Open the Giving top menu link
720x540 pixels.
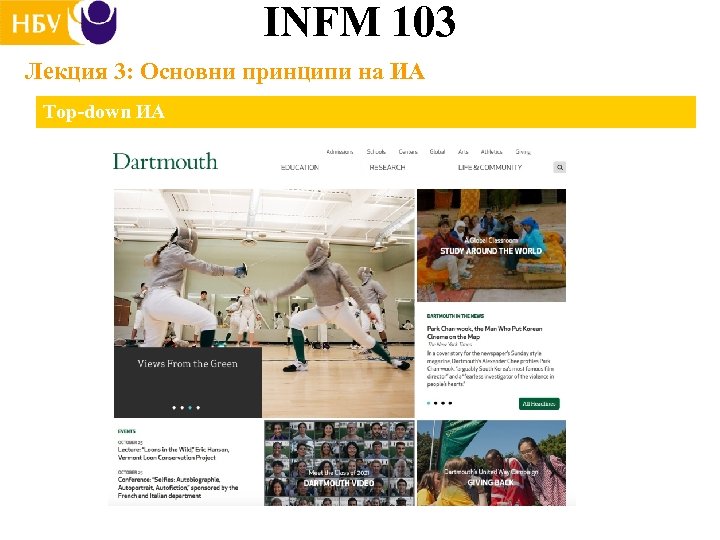[523, 152]
